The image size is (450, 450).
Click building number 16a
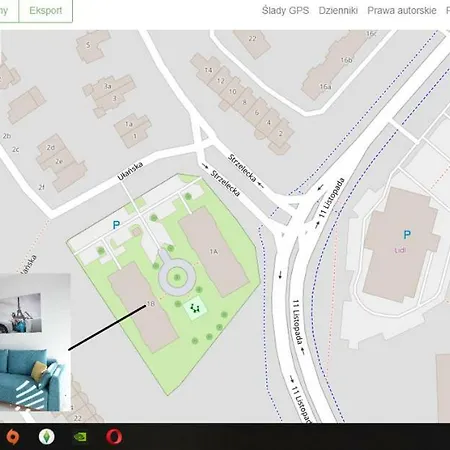tap(325, 87)
